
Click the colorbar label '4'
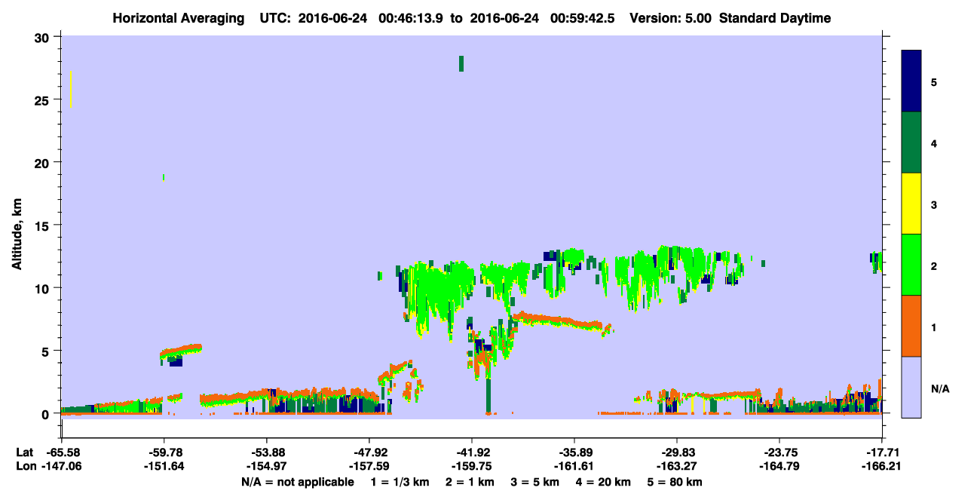pos(934,143)
